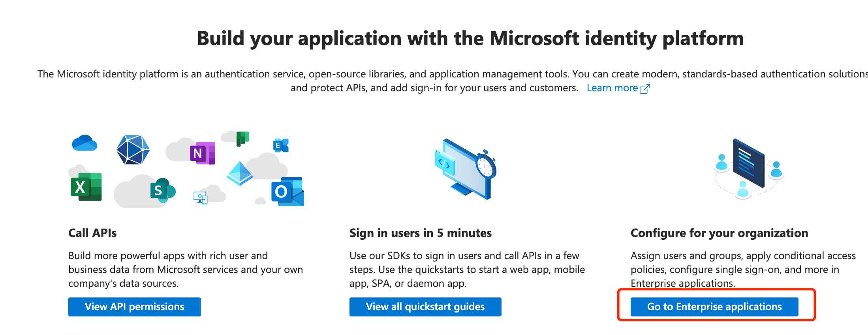Click the blue Microsoft Graph polyhedron icon
The width and height of the screenshot is (868, 335).
[133, 150]
